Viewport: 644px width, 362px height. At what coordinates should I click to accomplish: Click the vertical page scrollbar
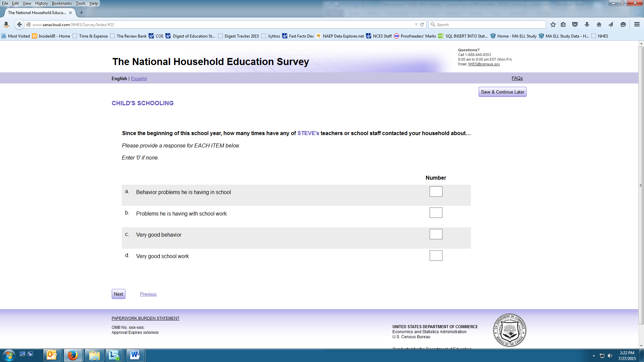click(641, 185)
